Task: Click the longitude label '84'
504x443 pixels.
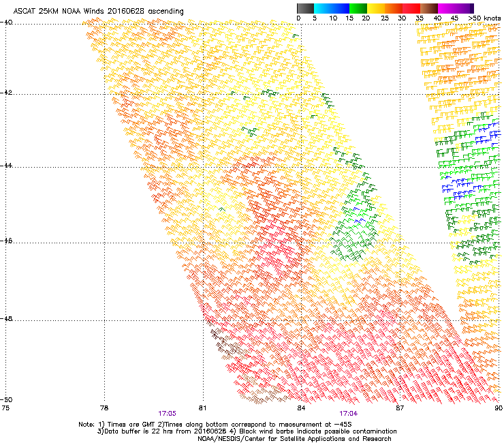Action: pyautogui.click(x=301, y=408)
